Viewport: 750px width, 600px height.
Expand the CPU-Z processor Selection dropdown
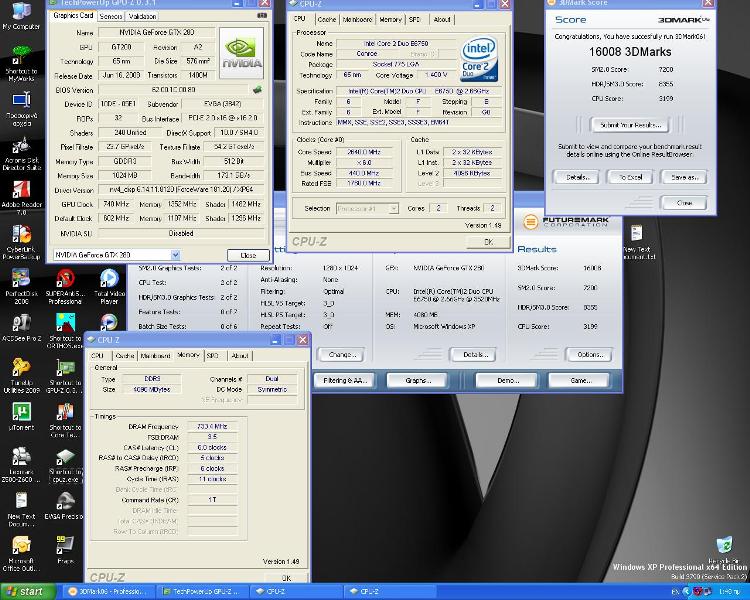pos(393,209)
